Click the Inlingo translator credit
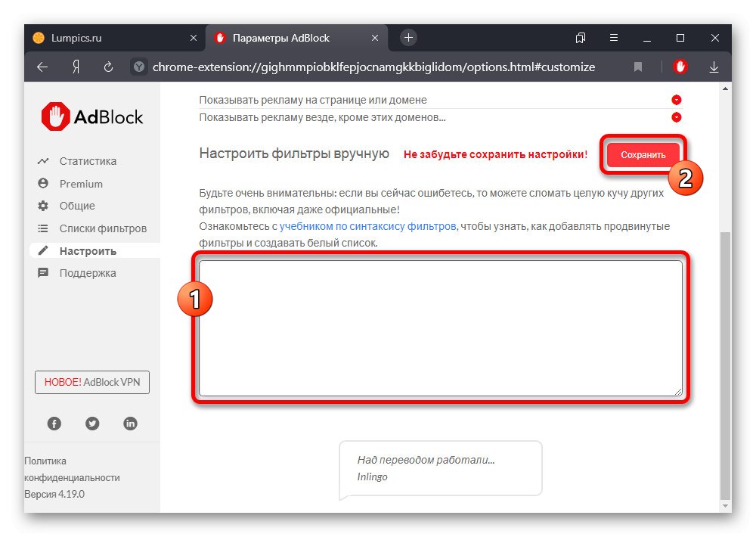The height and width of the screenshot is (537, 756). [x=372, y=476]
